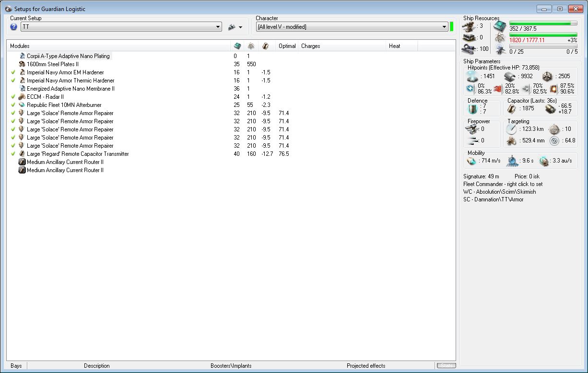Click the turret hardpoints icon showing 3
Screen dimensions: 588x373
[469, 26]
